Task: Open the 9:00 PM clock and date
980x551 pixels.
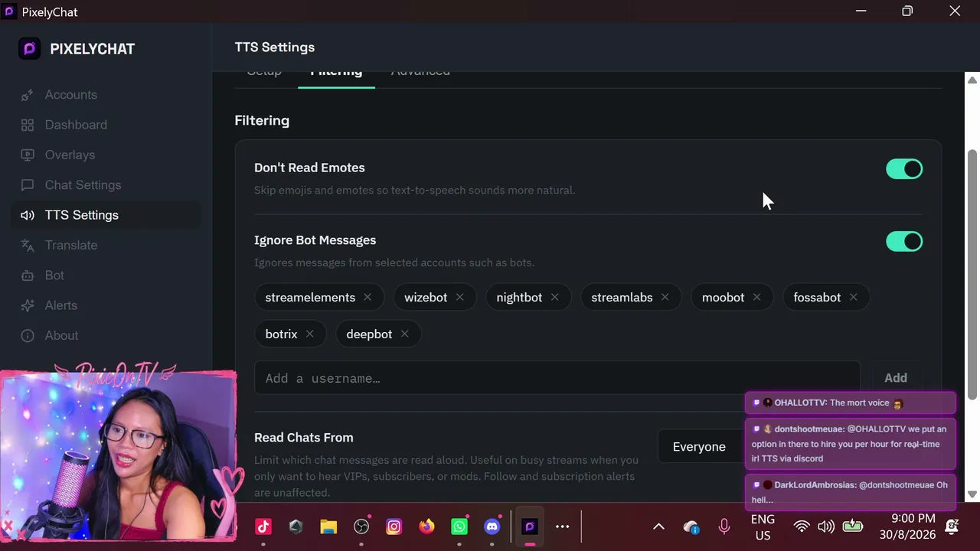Action: click(x=908, y=527)
